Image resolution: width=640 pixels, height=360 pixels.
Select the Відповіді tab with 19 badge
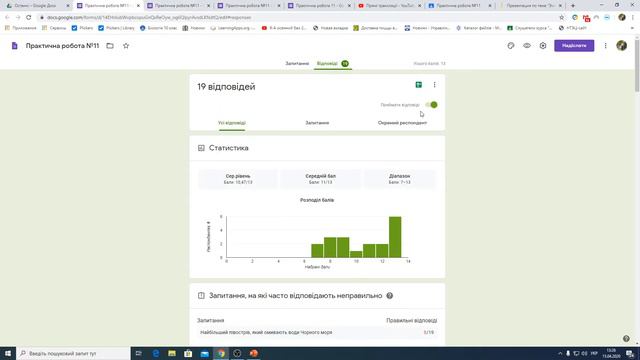point(333,64)
